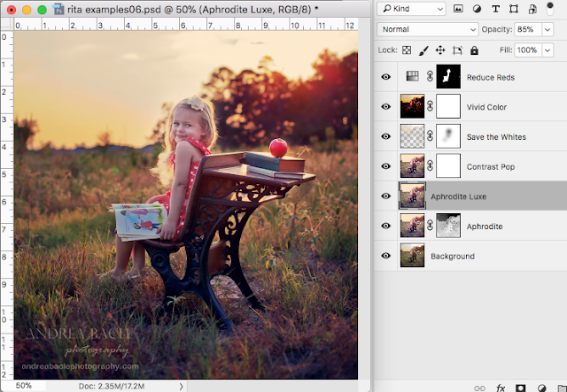Expand the Fill slider arrow
The image size is (567, 392).
coord(548,50)
